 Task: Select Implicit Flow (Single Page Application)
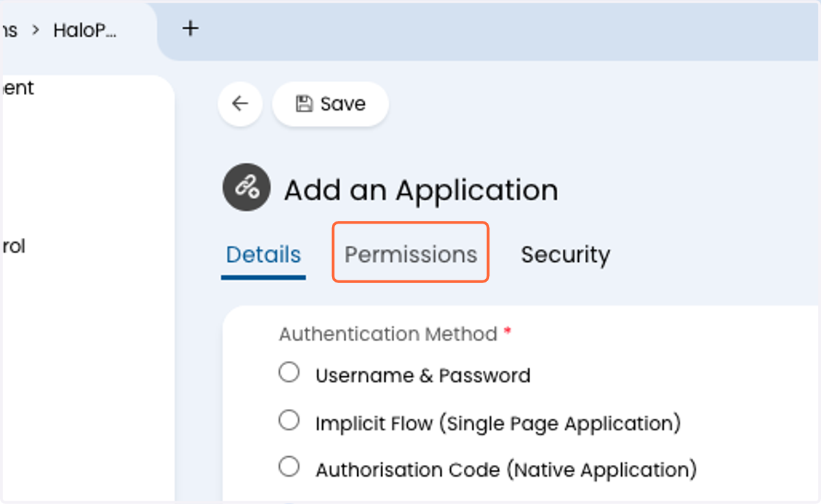tap(289, 421)
